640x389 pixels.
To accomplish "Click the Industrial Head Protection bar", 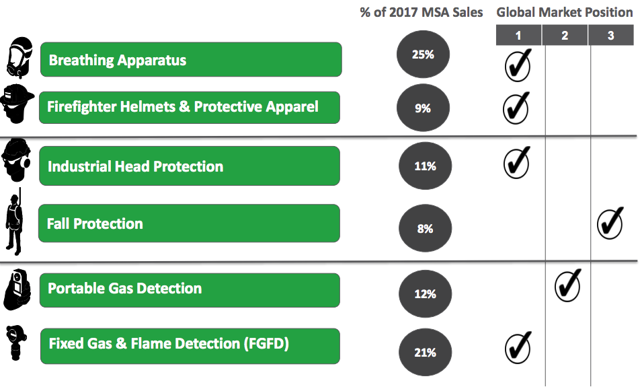I will tap(189, 166).
